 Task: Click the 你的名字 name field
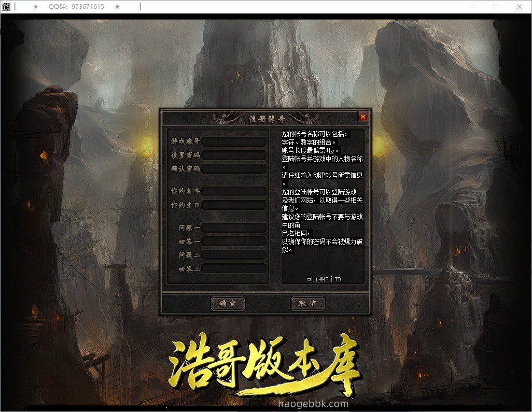coord(234,191)
